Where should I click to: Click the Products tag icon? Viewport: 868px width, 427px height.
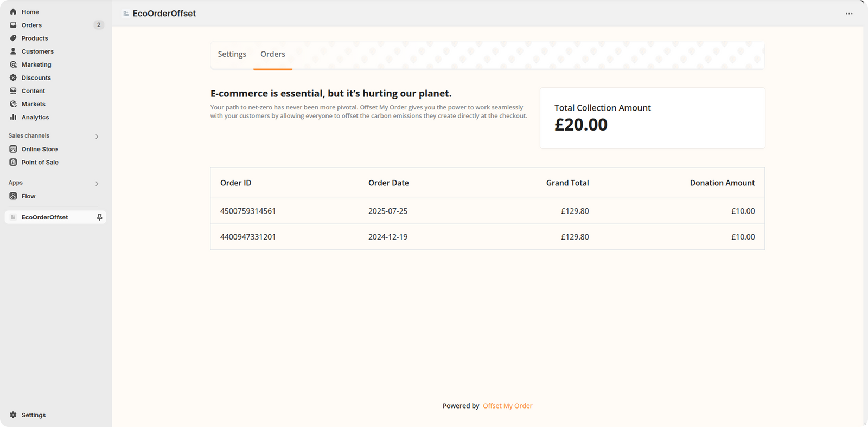tap(13, 38)
